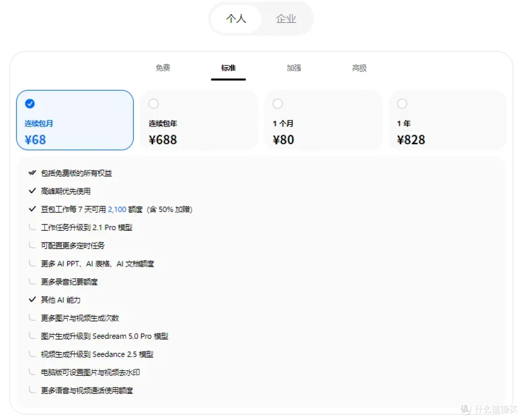Click the 更多录音纪要额度 text
Screen dimensions: 522x420
pyautogui.click(x=69, y=282)
